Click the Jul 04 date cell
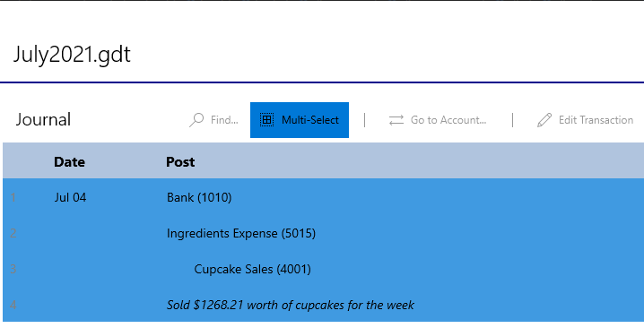644x328 pixels. [x=70, y=197]
